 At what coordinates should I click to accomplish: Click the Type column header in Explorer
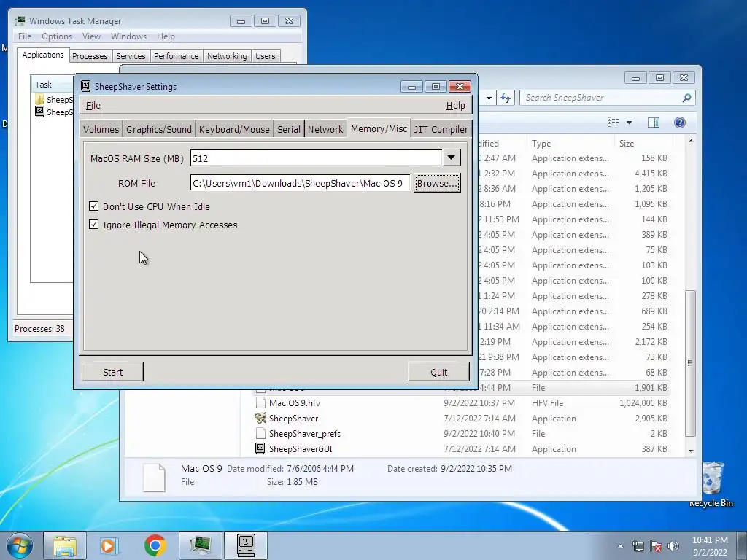coord(570,144)
